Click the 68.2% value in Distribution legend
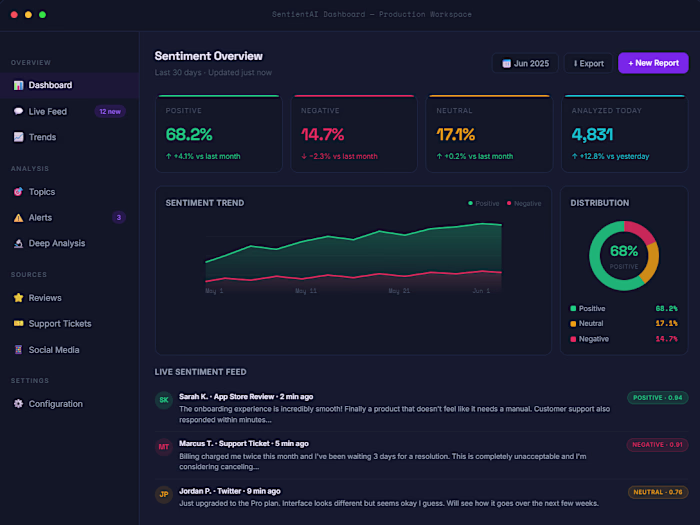Image resolution: width=700 pixels, height=525 pixels. coord(666,308)
